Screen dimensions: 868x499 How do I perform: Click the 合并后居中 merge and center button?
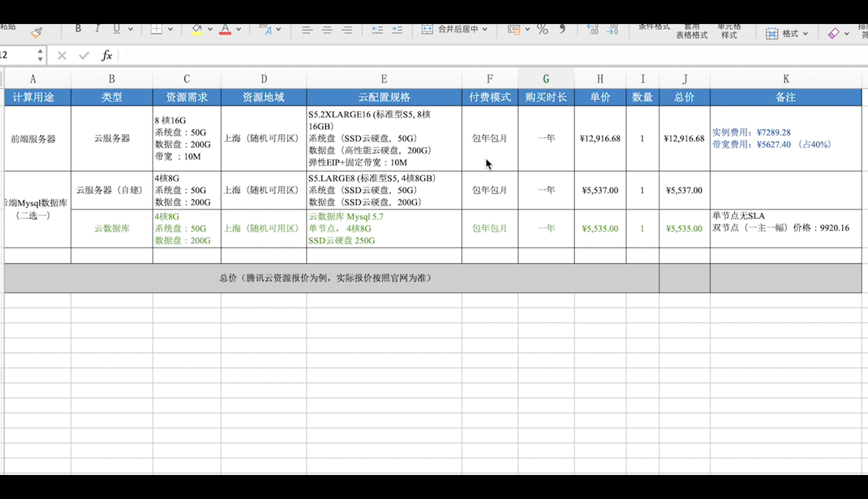click(450, 29)
